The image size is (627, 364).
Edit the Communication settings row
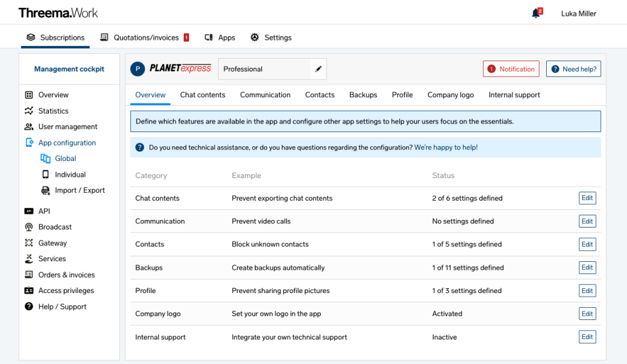pyautogui.click(x=587, y=221)
